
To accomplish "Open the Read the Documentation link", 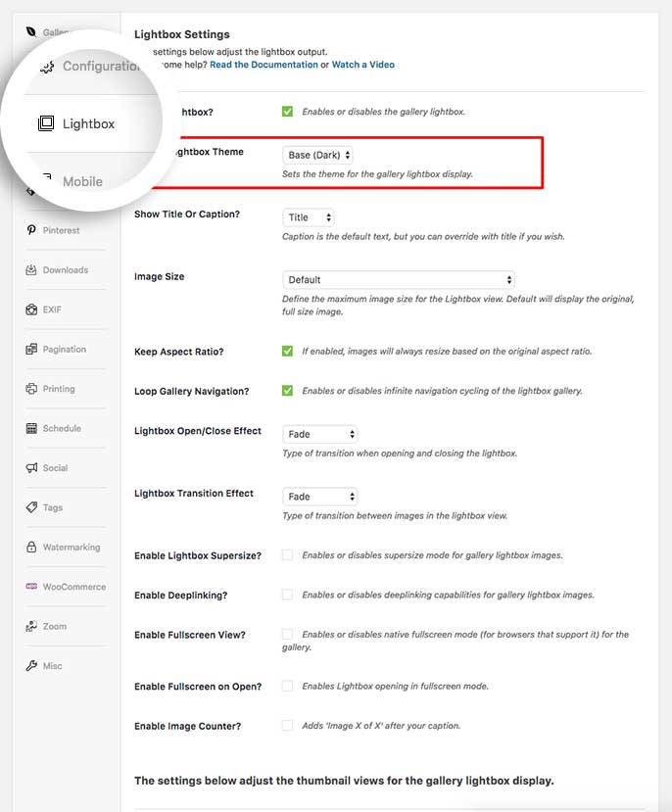I will click(x=262, y=65).
